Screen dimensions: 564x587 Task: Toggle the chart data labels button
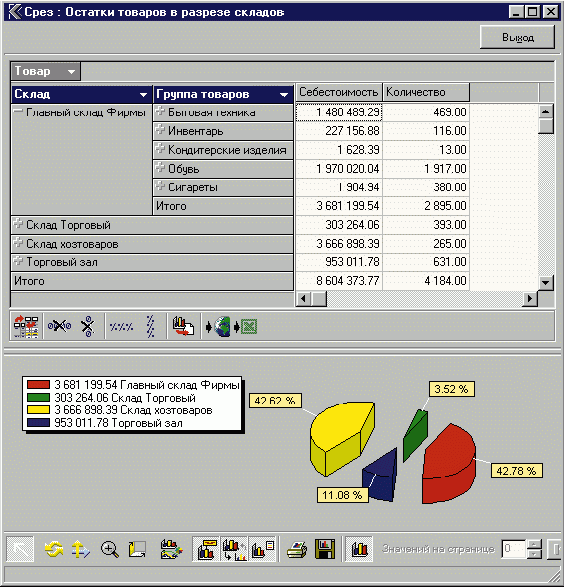click(x=206, y=549)
